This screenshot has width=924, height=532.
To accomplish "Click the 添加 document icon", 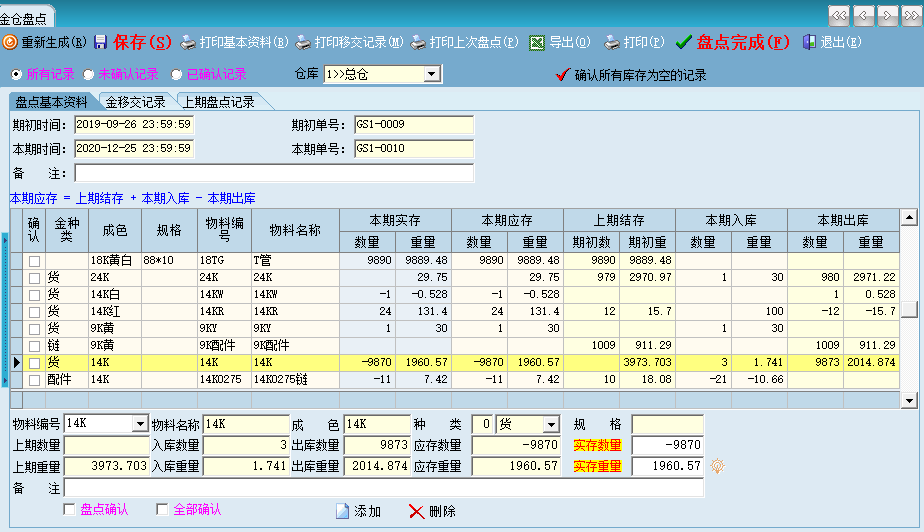I will tap(342, 511).
